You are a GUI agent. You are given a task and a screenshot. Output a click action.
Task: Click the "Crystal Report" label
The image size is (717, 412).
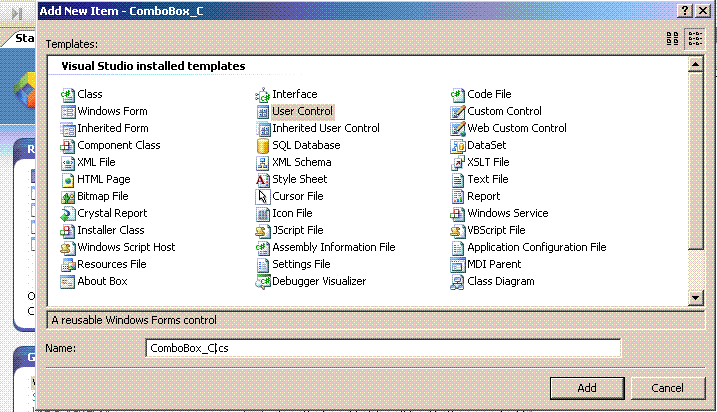tap(112, 214)
